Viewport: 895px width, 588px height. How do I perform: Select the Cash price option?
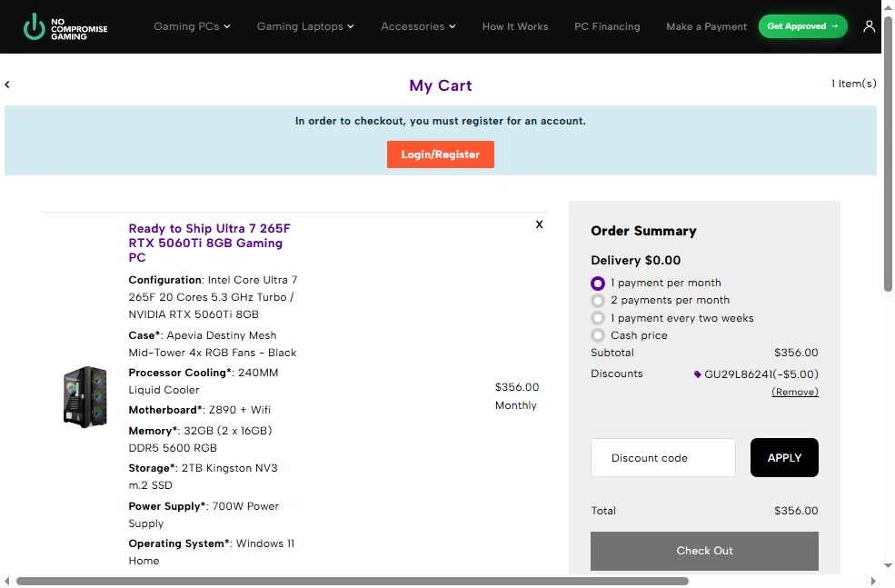pos(598,335)
